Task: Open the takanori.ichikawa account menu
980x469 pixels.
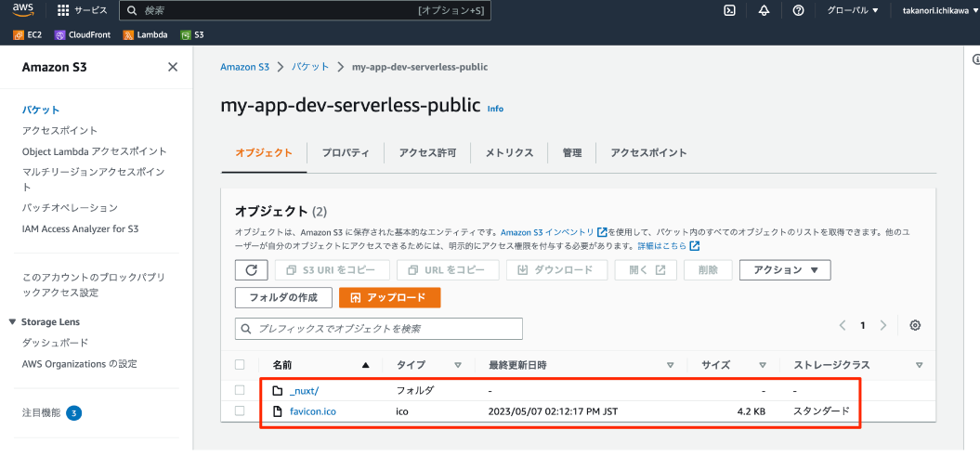Action: click(x=941, y=10)
